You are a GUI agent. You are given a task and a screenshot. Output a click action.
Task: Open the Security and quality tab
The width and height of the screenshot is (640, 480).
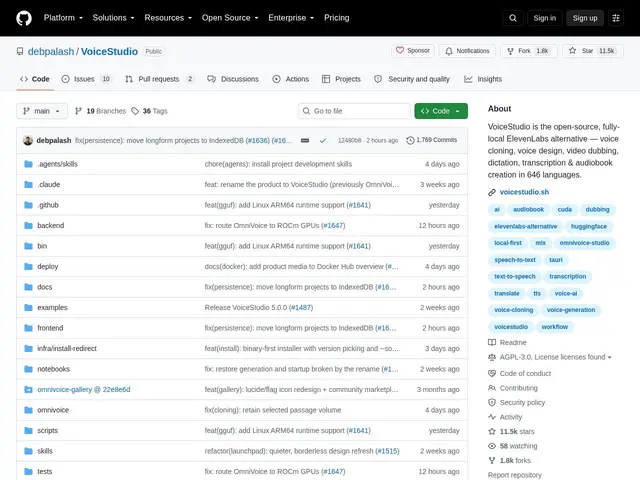412,79
